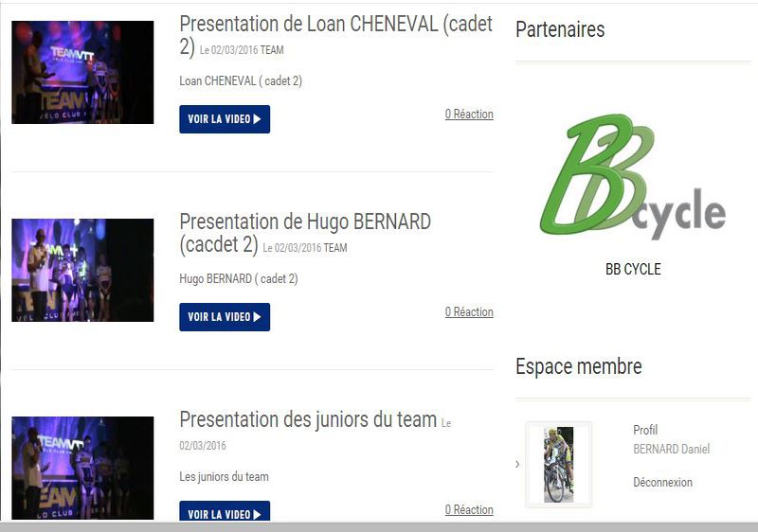Open the Profil link in Espace membre
Viewport: 758px width, 532px height.
[x=645, y=430]
